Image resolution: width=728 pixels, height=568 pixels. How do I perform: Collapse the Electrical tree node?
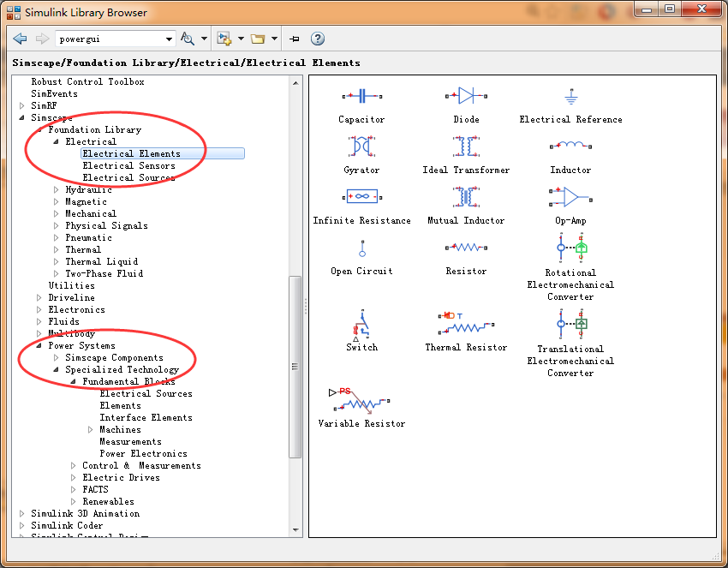click(56, 141)
